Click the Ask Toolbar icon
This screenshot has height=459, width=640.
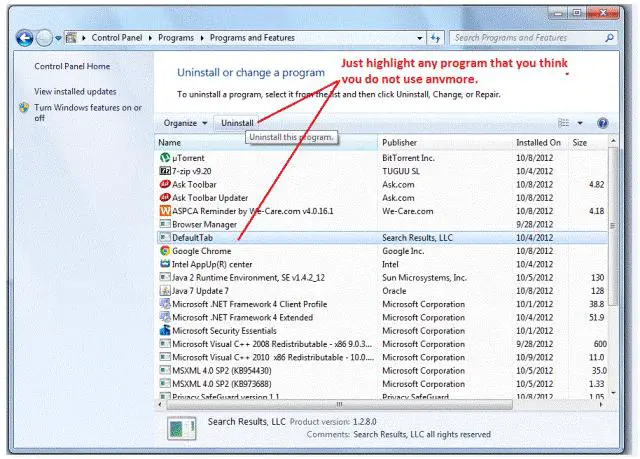pos(165,184)
